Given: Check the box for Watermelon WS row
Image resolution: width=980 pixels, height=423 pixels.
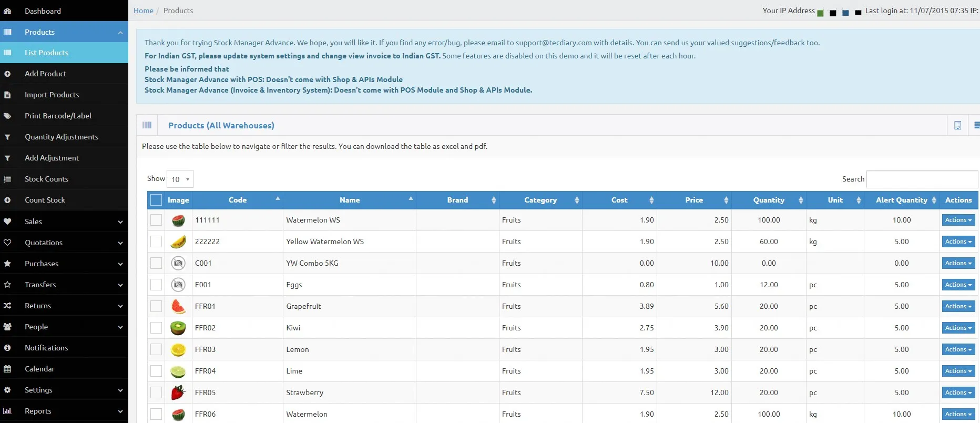Looking at the screenshot, I should [x=156, y=220].
